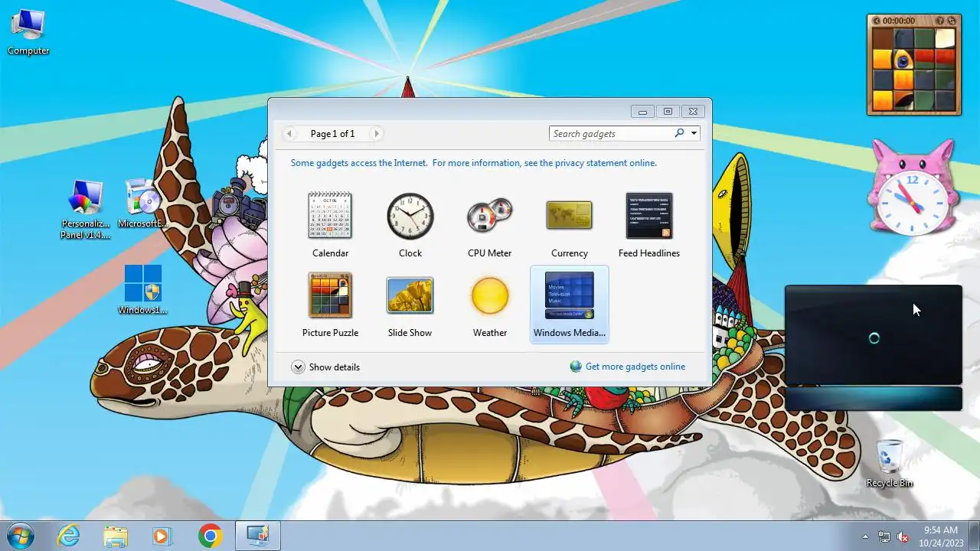The height and width of the screenshot is (551, 980).
Task: Open the Start menu orb
Action: (x=20, y=536)
